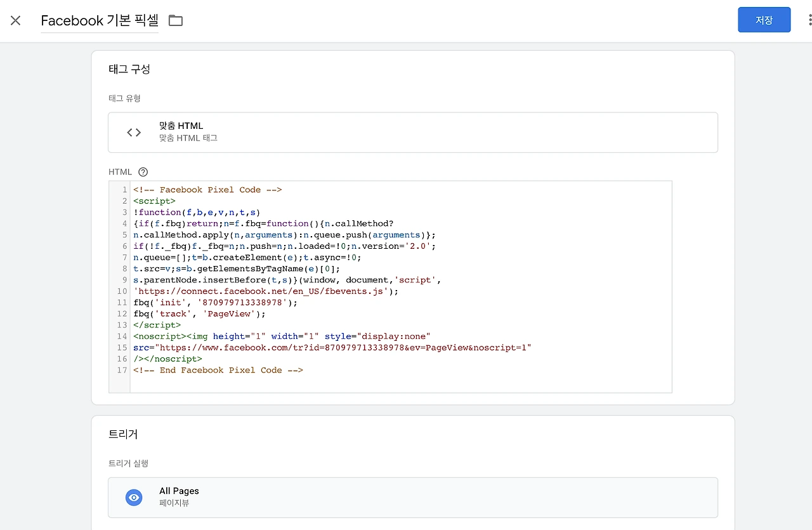Click the 태그 유형 label
Screen dimensions: 812x530
[124, 98]
